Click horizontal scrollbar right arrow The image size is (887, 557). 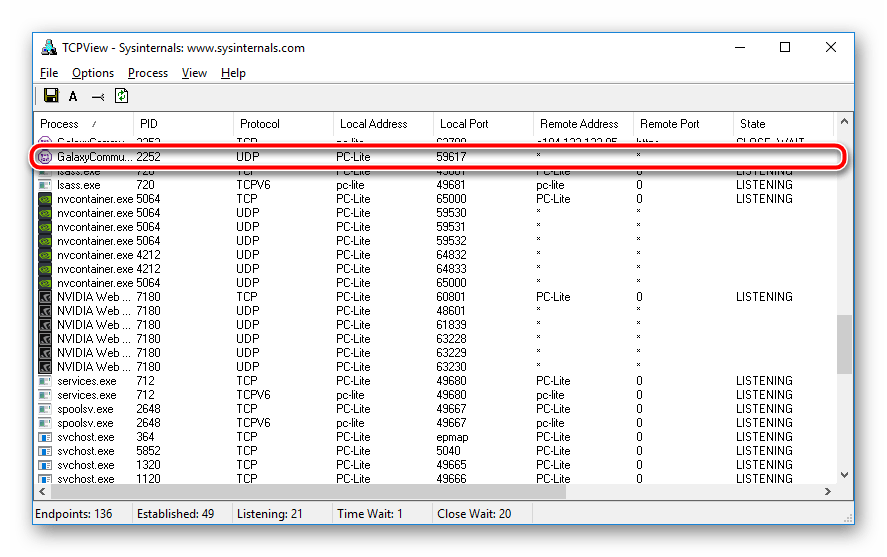(827, 492)
